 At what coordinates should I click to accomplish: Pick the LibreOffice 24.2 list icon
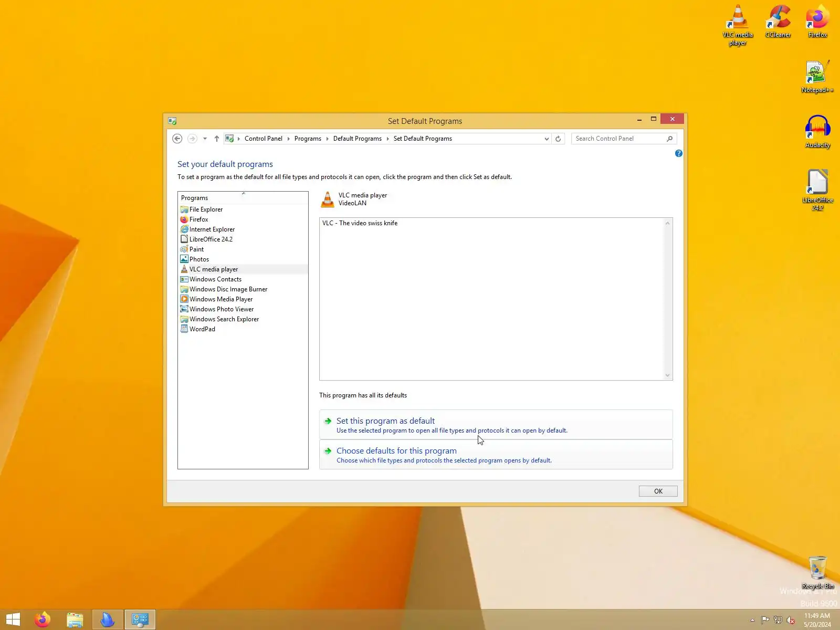184,239
